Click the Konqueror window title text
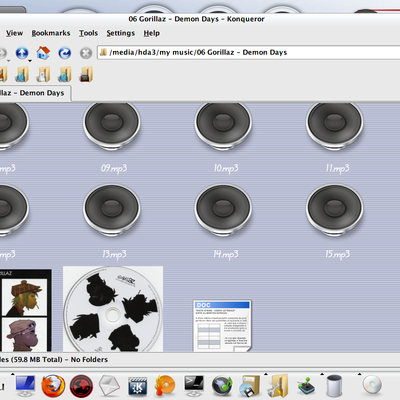 [x=196, y=19]
